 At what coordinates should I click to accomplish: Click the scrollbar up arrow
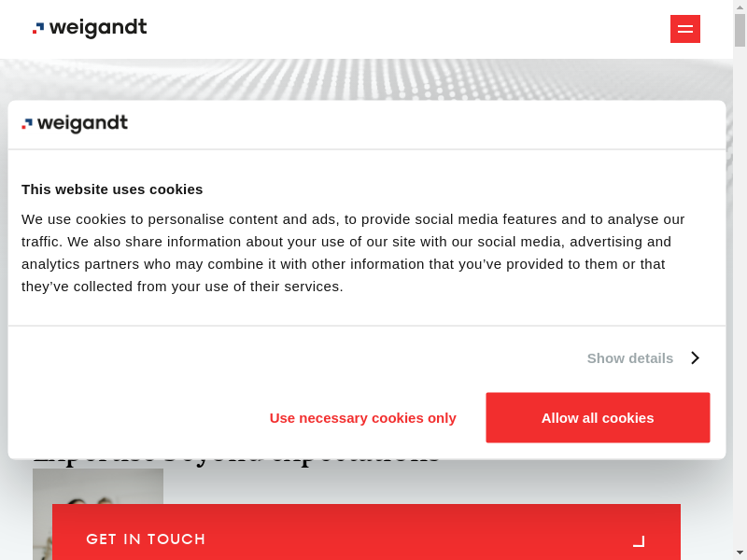click(740, 7)
